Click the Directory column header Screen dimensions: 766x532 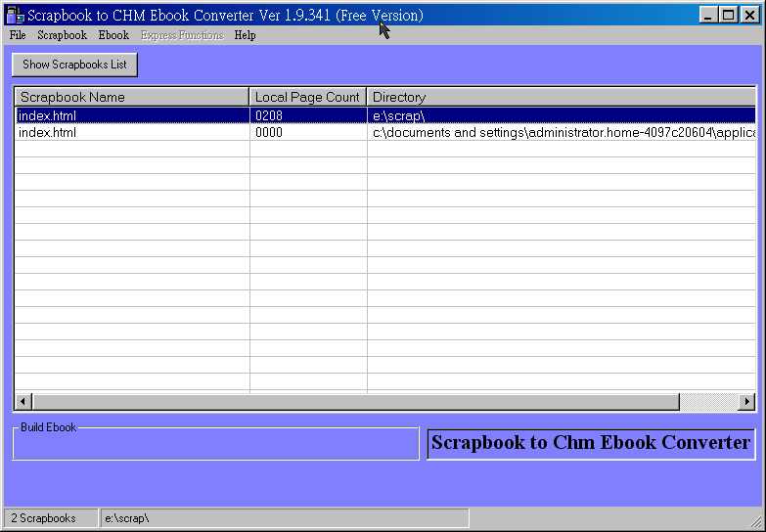pos(561,97)
